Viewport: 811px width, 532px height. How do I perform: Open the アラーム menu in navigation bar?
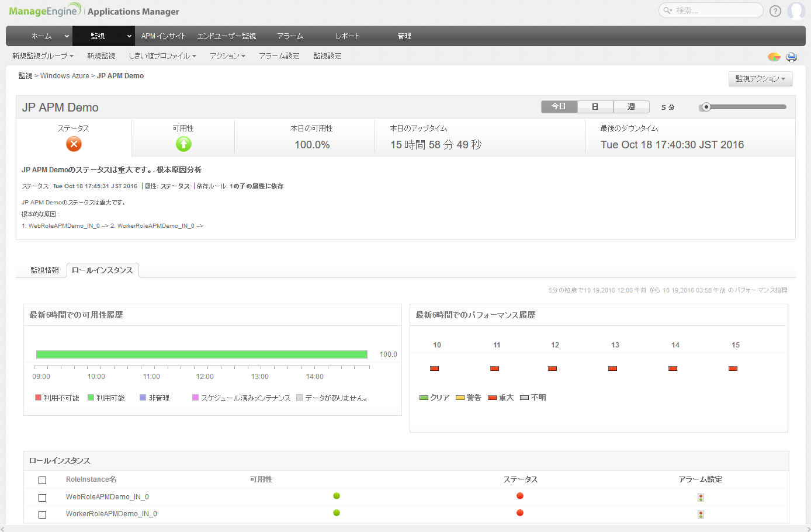pyautogui.click(x=290, y=36)
